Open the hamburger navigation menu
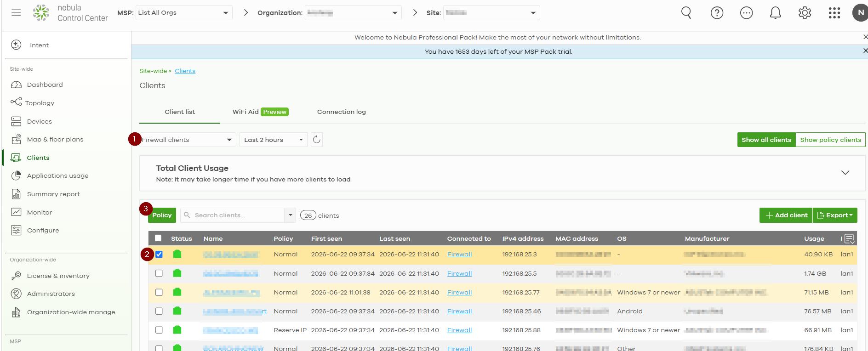868x351 pixels. (x=16, y=12)
